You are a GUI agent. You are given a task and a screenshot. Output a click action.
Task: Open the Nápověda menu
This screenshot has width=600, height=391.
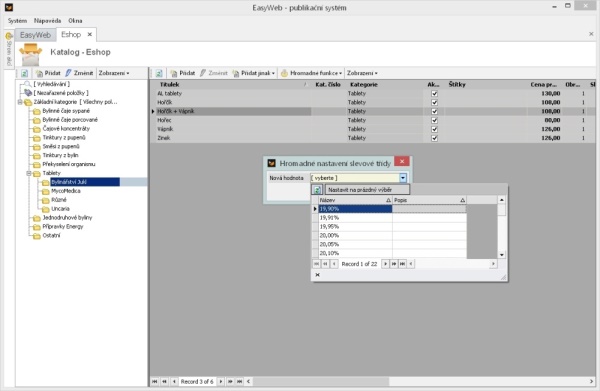click(x=47, y=21)
